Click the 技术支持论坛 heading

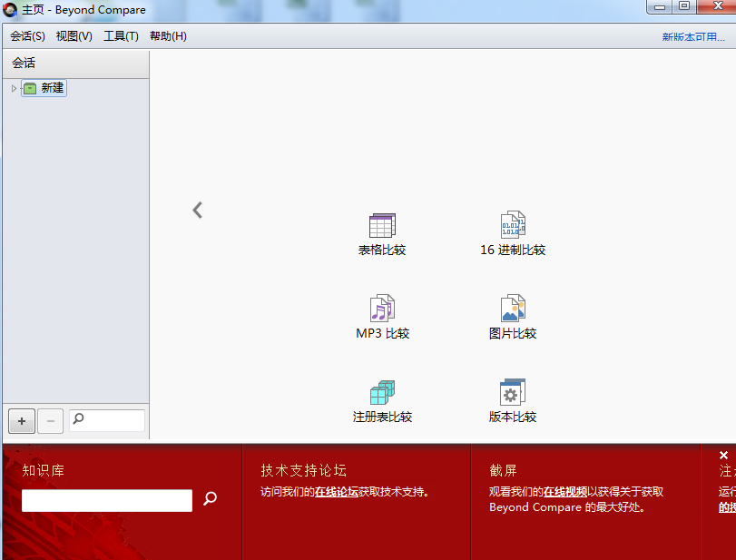303,470
